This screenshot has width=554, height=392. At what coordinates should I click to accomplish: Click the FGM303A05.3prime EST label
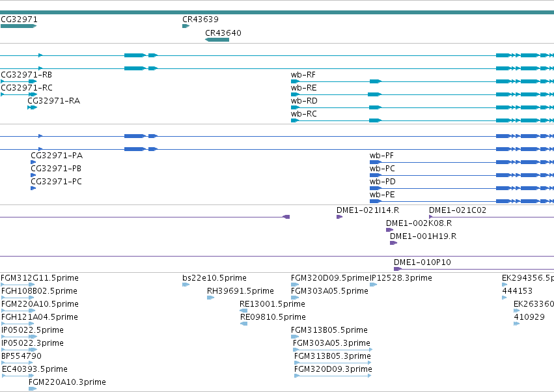click(331, 343)
